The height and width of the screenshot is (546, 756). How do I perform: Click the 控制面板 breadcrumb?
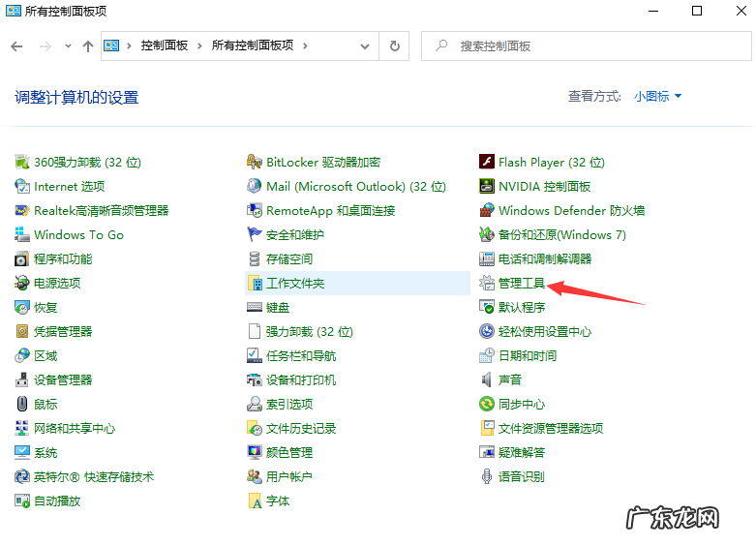tap(165, 45)
